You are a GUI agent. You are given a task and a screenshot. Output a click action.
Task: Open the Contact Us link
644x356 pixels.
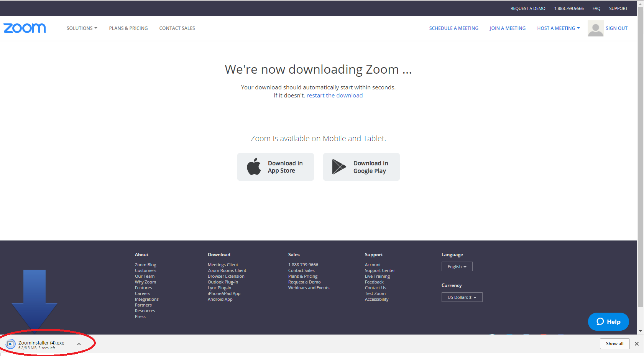(x=376, y=288)
